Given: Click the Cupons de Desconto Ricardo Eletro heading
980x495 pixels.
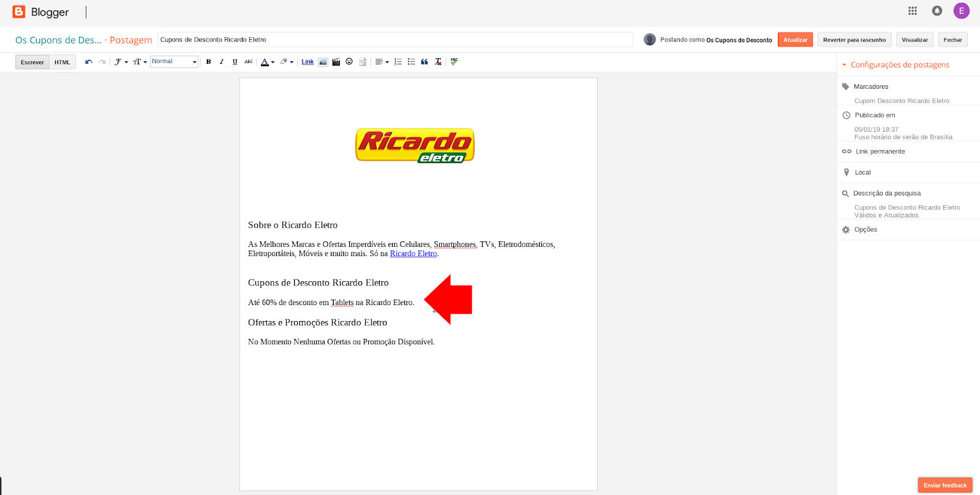Looking at the screenshot, I should coord(318,282).
